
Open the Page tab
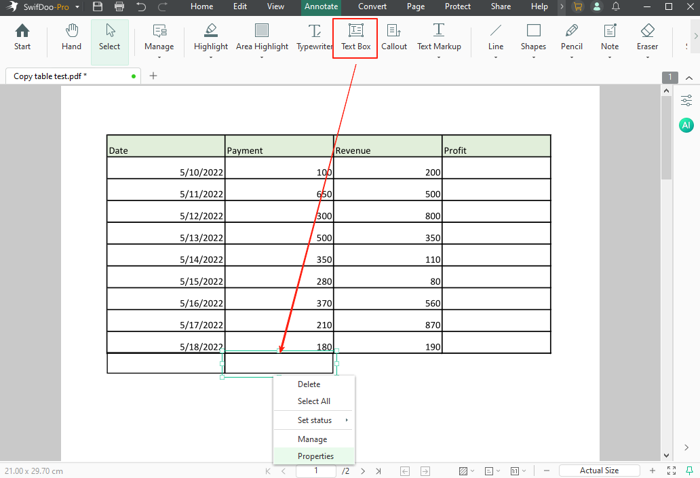415,7
